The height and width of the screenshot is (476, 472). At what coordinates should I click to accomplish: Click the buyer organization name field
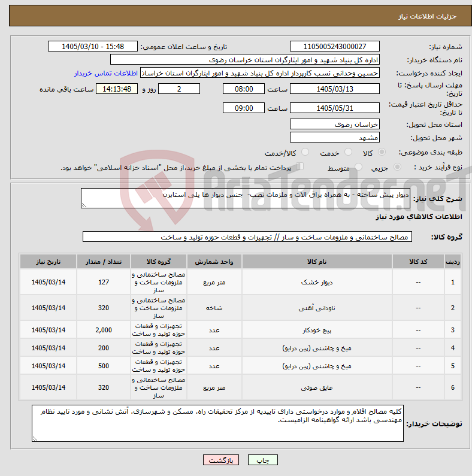pos(245,60)
